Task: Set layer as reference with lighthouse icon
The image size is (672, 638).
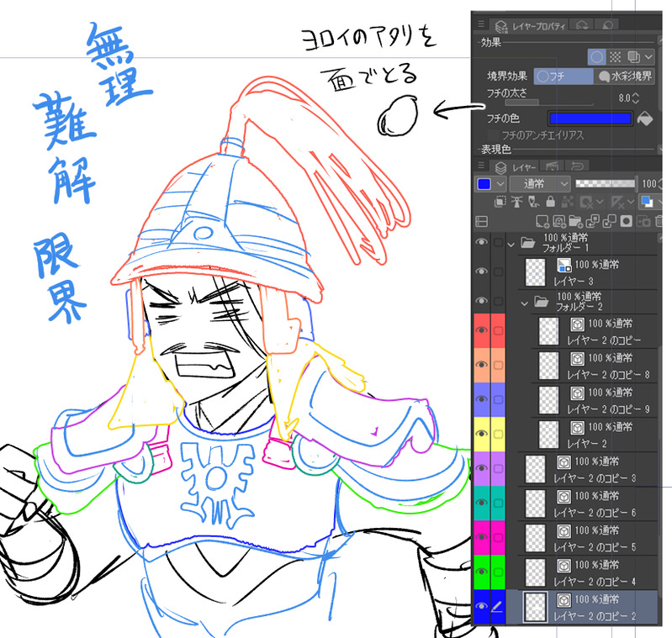Action: (517, 201)
